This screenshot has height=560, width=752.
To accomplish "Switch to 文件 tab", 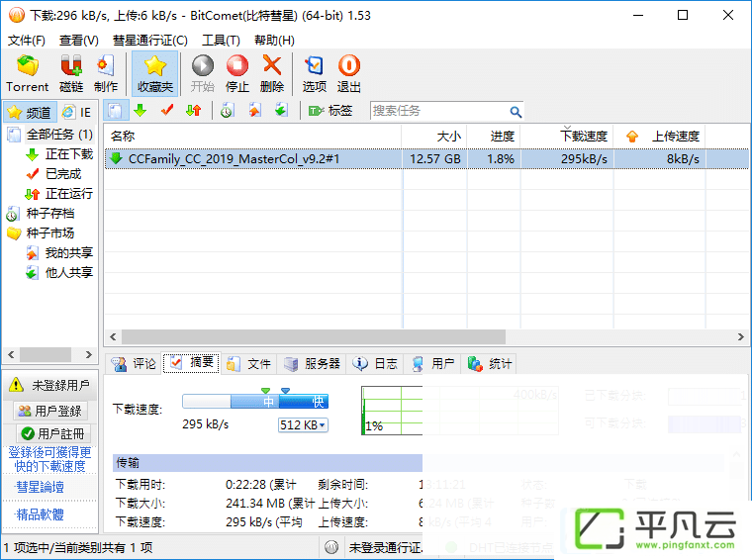I will click(x=249, y=364).
